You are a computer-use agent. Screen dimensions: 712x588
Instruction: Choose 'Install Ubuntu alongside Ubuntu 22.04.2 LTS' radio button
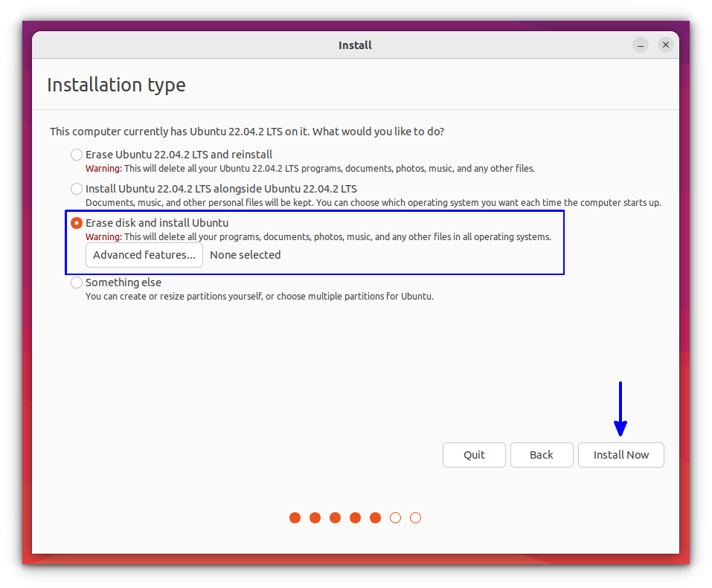(77, 189)
